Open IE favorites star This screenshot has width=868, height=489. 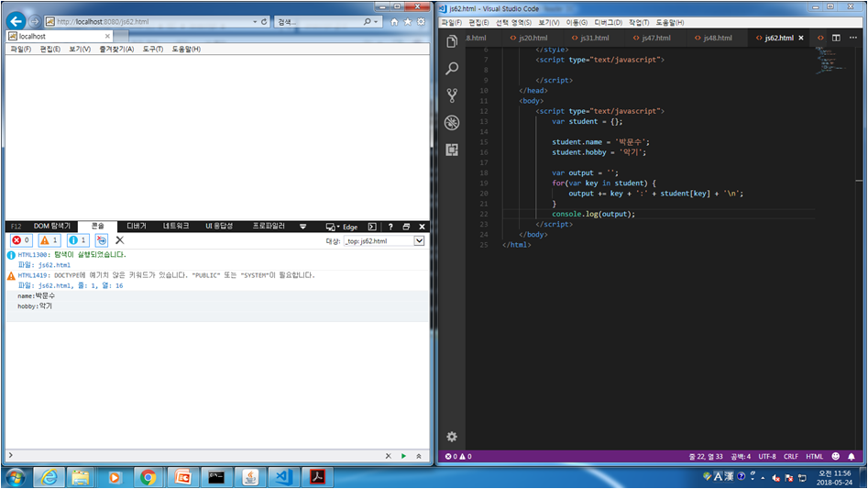click(408, 22)
